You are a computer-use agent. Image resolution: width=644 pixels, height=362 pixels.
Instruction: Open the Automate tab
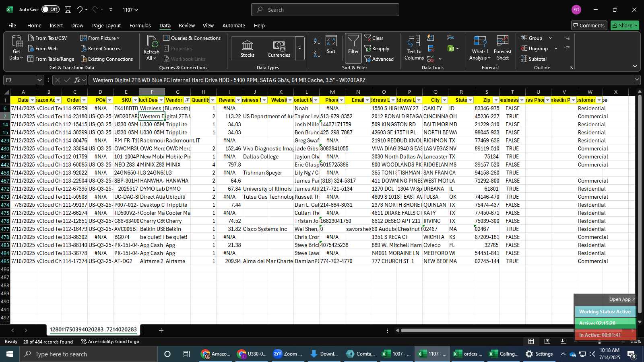233,25
